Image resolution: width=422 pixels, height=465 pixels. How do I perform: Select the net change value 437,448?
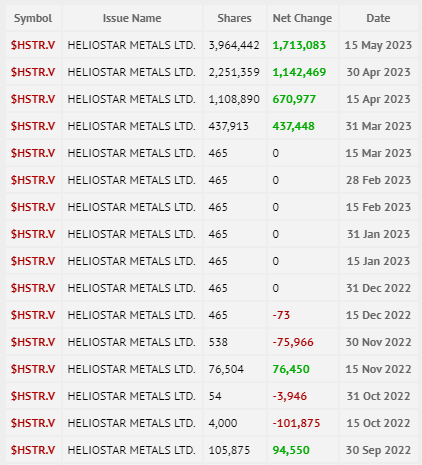click(x=293, y=126)
